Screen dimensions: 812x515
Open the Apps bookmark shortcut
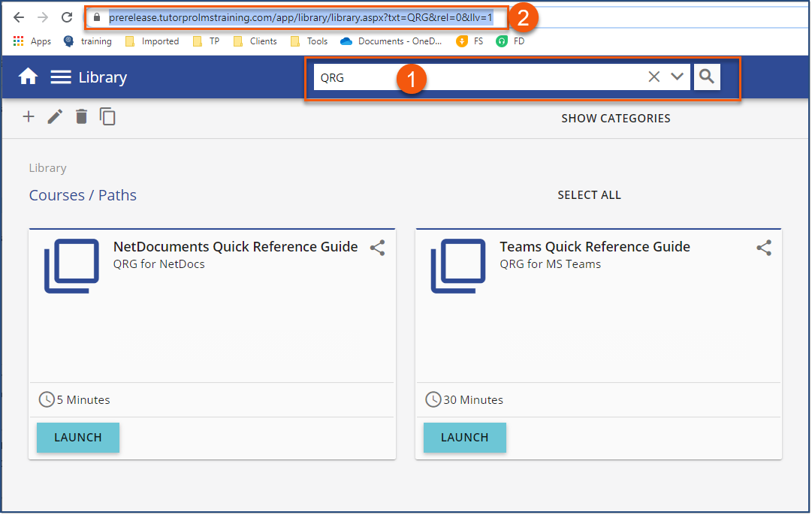[32, 41]
